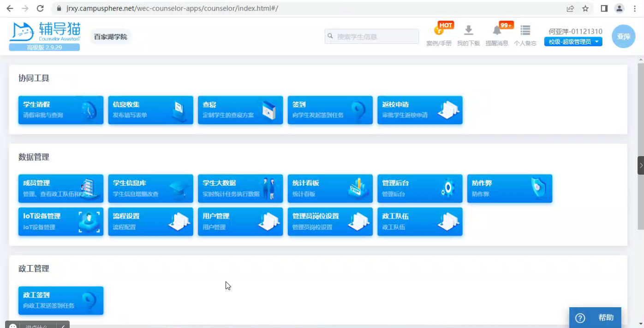The height and width of the screenshot is (328, 644).
Task: Click the 提醒消息 bell icon
Action: click(x=497, y=31)
